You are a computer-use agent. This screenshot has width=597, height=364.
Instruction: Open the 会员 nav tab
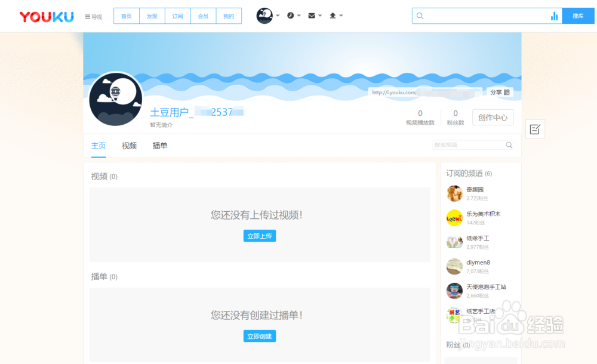point(203,16)
